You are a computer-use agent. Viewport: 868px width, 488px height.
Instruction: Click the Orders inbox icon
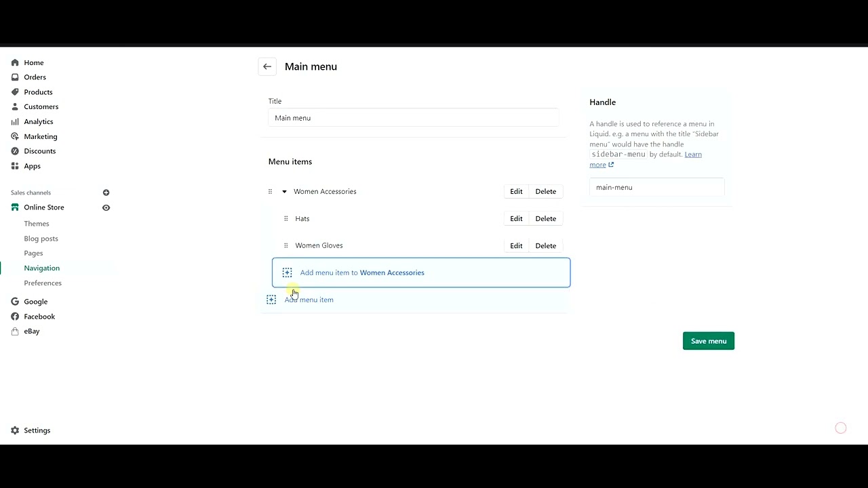click(15, 77)
